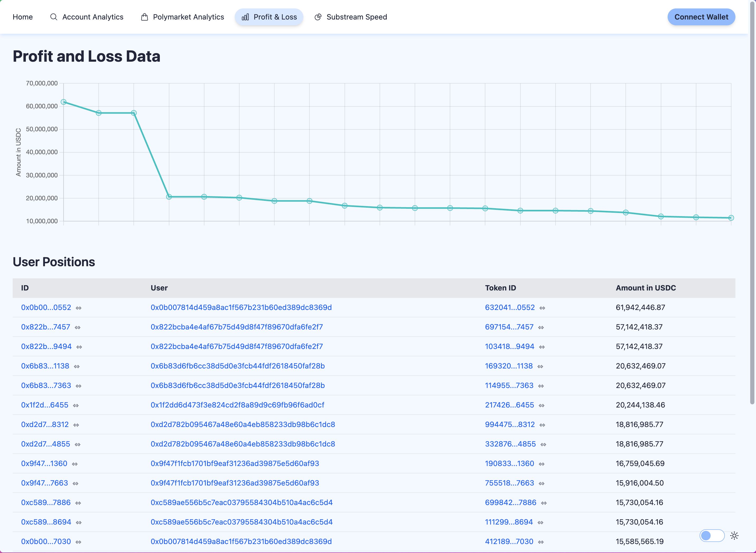
Task: Click the last chart data point at far right
Action: (731, 218)
